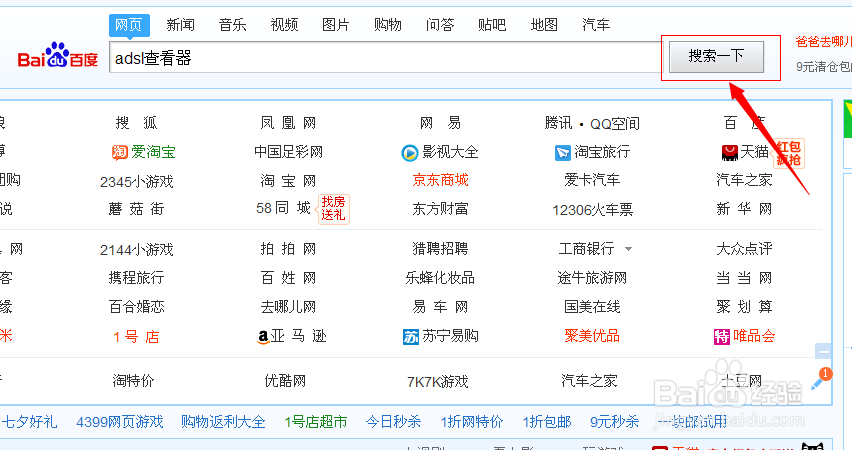Click the Baidu logo
Image resolution: width=852 pixels, height=450 pixels.
(x=58, y=55)
